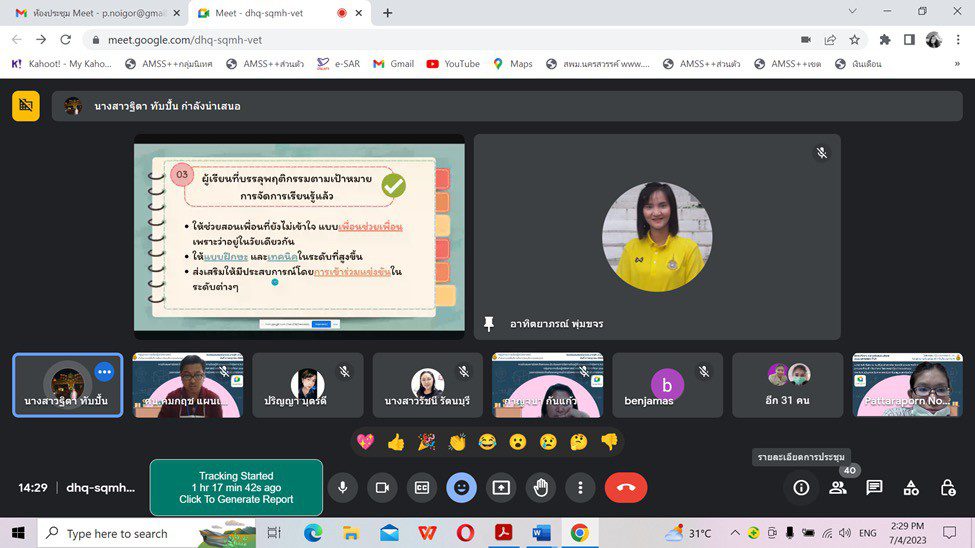Image resolution: width=975 pixels, height=548 pixels.
Task: Toggle the Chrome side panel
Action: 909,40
